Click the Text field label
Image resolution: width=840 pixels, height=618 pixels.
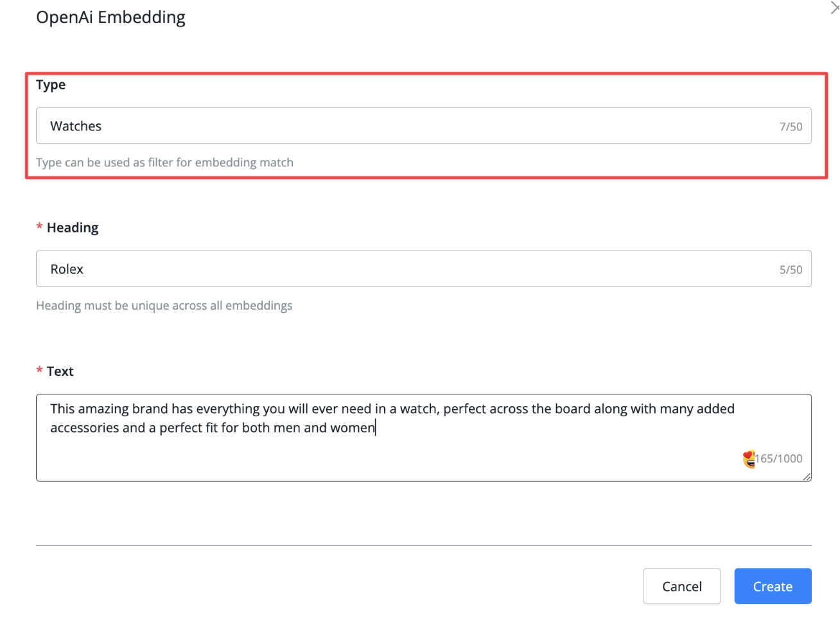pos(60,371)
